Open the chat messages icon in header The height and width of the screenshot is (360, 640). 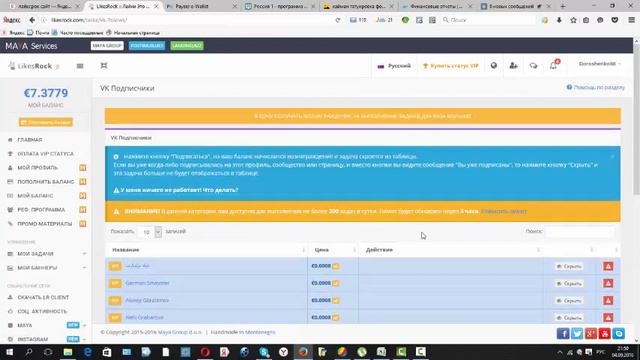[x=533, y=65]
